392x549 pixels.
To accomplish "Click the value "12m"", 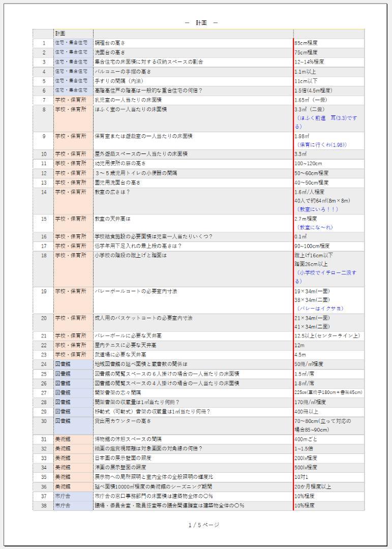I will pyautogui.click(x=299, y=346).
